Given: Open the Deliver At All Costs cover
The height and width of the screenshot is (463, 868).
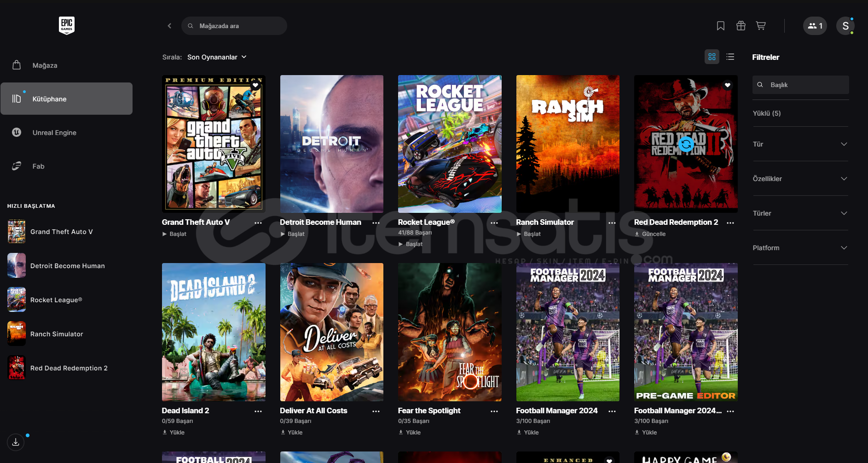Looking at the screenshot, I should (332, 332).
